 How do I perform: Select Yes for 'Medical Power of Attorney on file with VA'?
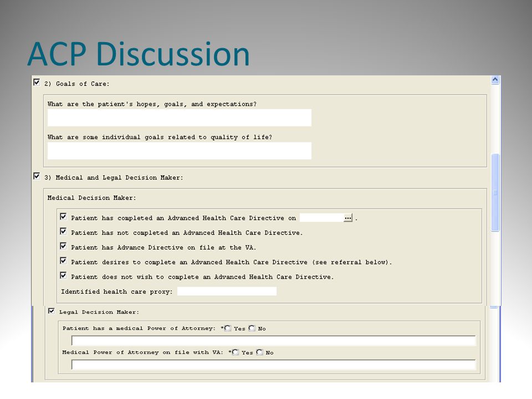(x=236, y=352)
